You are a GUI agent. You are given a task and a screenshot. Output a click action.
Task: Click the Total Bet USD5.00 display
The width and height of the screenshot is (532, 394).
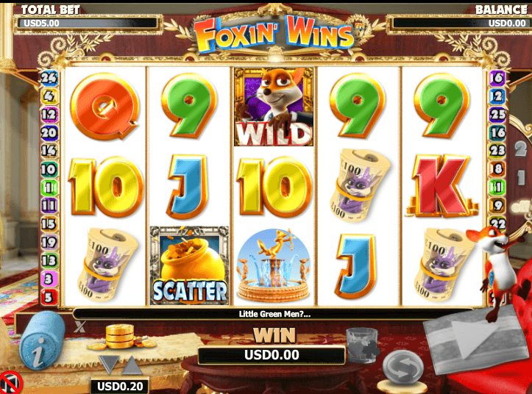pos(88,23)
